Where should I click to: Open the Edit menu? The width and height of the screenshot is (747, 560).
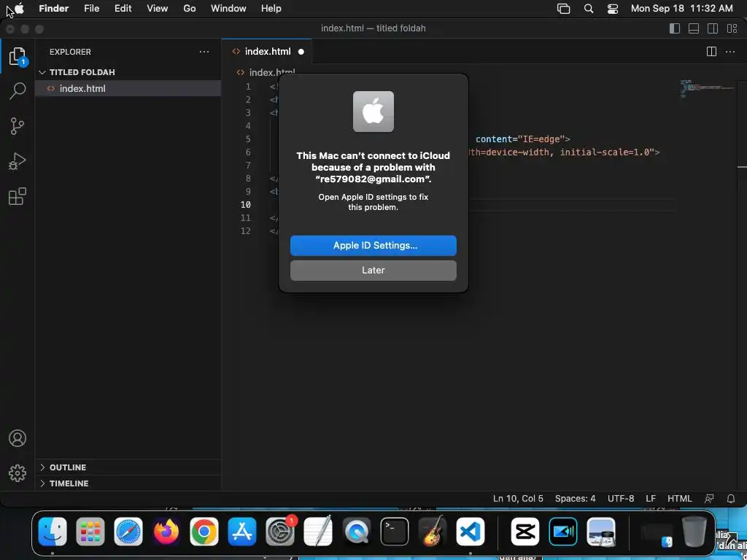(x=123, y=9)
